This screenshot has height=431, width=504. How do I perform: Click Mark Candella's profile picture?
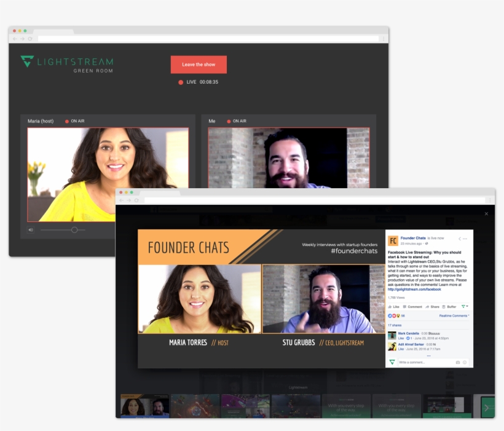pos(392,336)
